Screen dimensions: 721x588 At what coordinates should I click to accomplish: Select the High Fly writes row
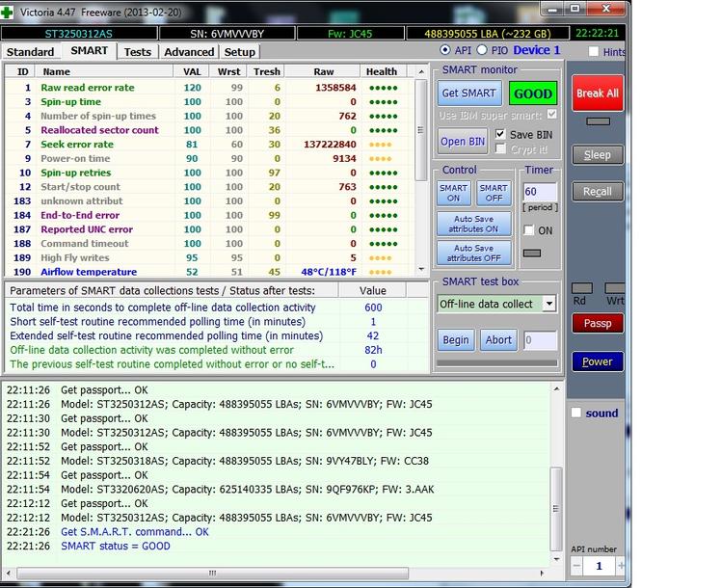208,257
